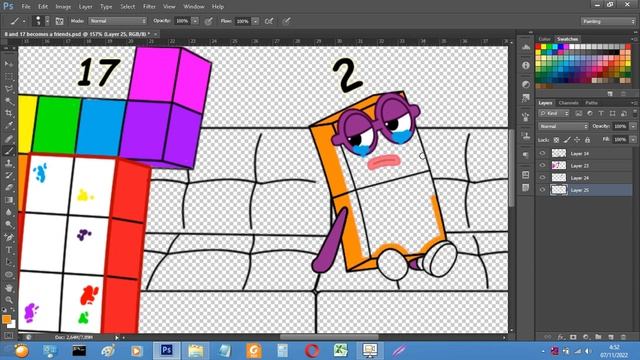Open the tool preset picker arrow
The width and height of the screenshot is (640, 360).
pos(24,21)
